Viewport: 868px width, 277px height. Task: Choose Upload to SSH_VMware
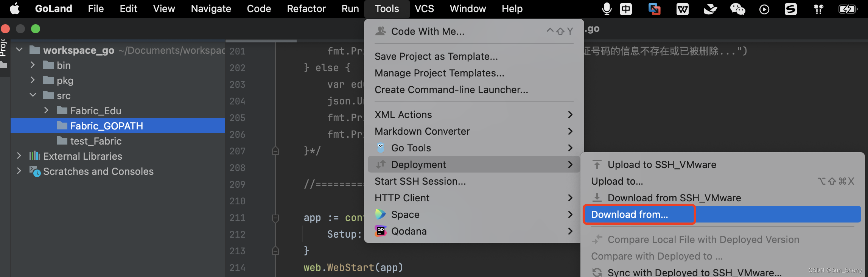click(x=722, y=164)
